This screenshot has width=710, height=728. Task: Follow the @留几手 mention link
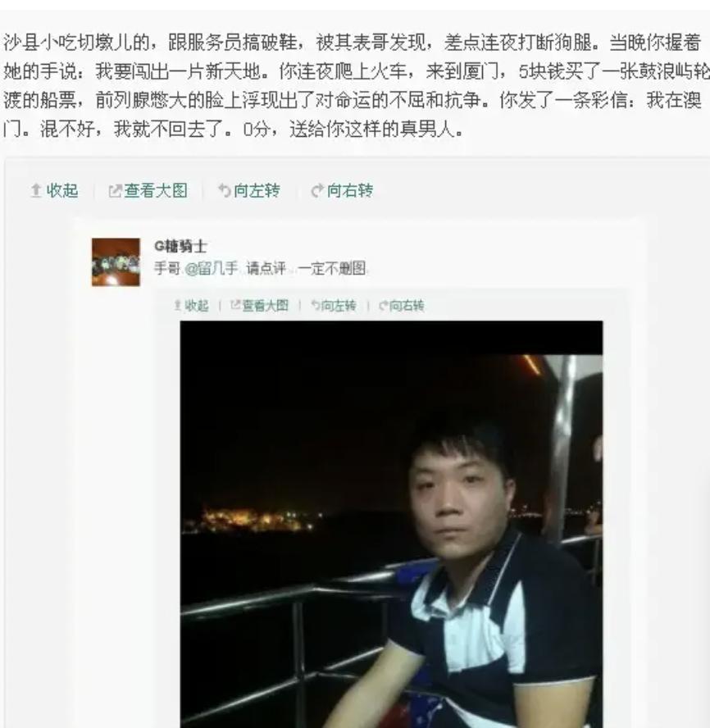212,268
